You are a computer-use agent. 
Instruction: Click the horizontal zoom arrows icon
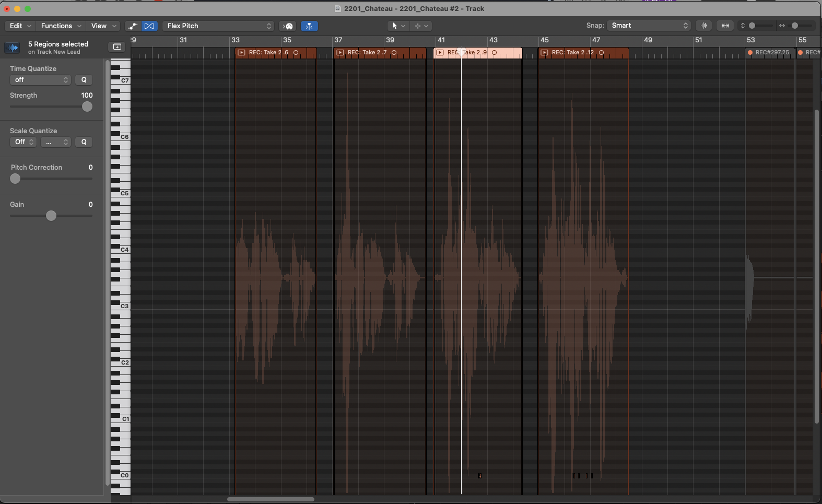click(782, 26)
